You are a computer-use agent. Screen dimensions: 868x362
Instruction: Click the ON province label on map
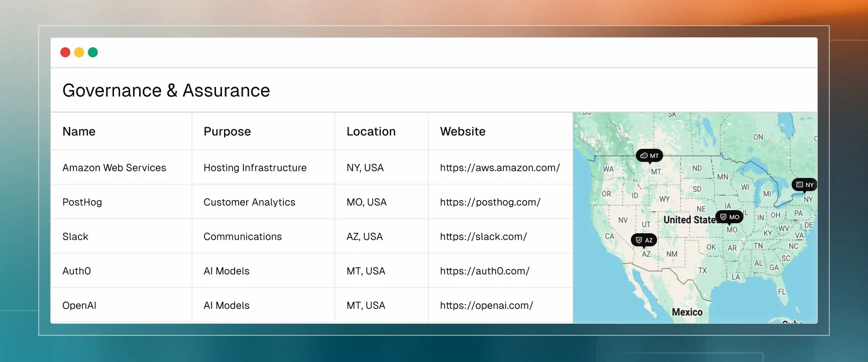(758, 137)
